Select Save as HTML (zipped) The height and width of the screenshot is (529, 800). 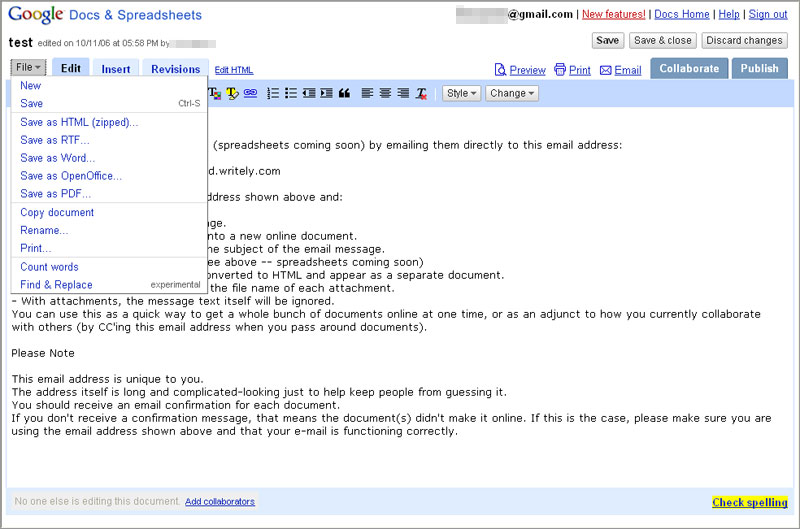click(109, 122)
